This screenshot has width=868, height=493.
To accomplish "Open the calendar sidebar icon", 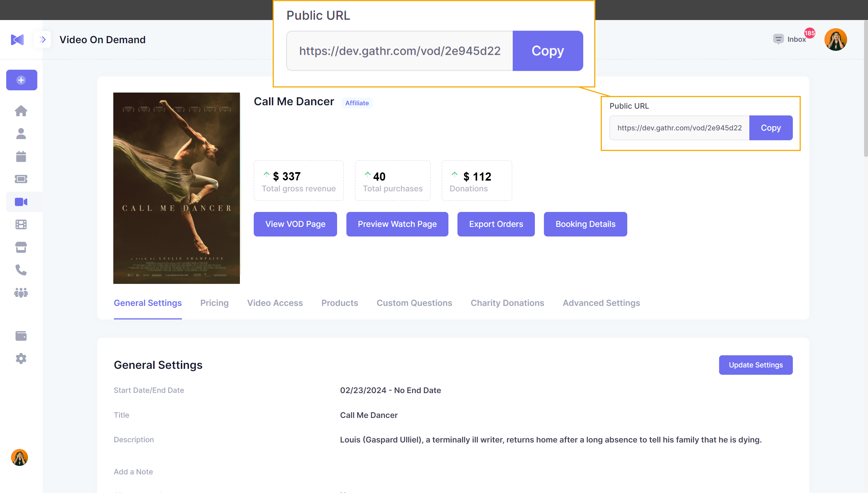I will (x=21, y=156).
